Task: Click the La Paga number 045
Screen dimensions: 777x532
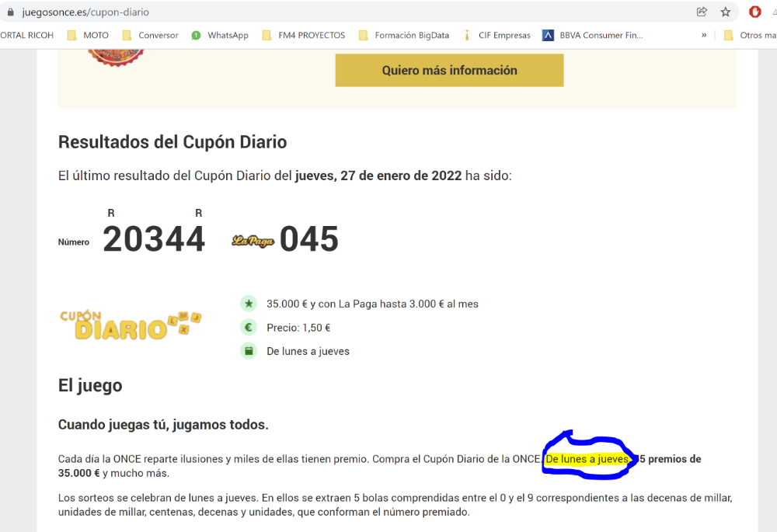Action: pyautogui.click(x=309, y=238)
